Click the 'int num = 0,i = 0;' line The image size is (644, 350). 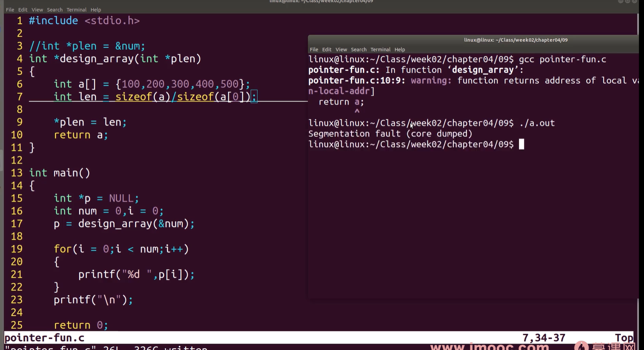coord(109,211)
